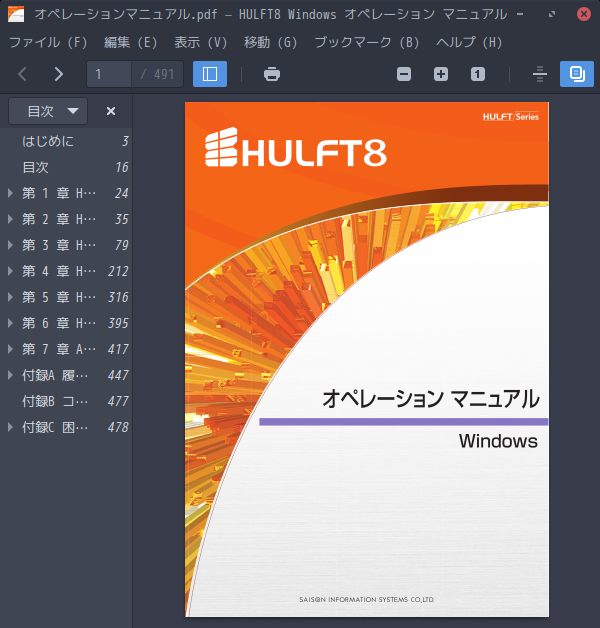Viewport: 600px width, 628px height.
Task: Go to previous page arrow
Action: tap(23, 74)
